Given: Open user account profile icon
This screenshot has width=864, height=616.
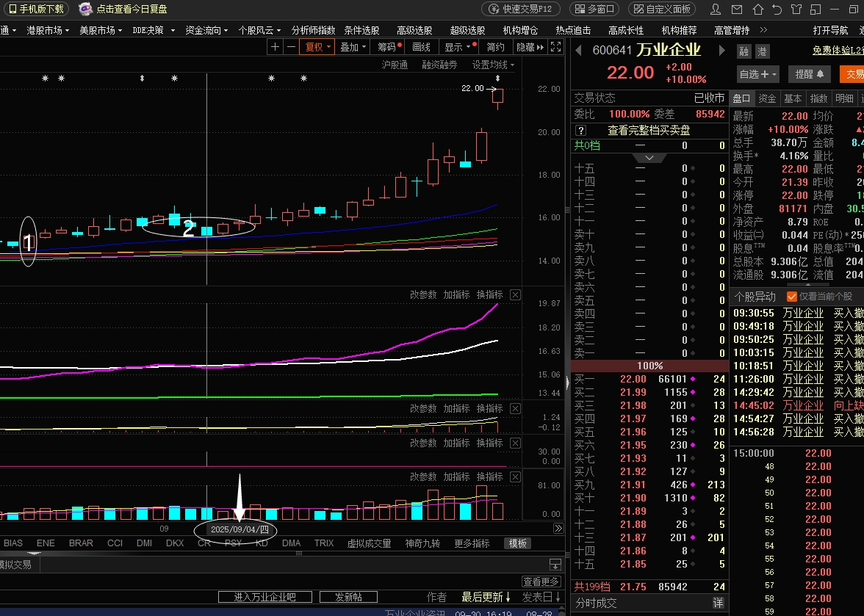Looking at the screenshot, I should click(716, 9).
